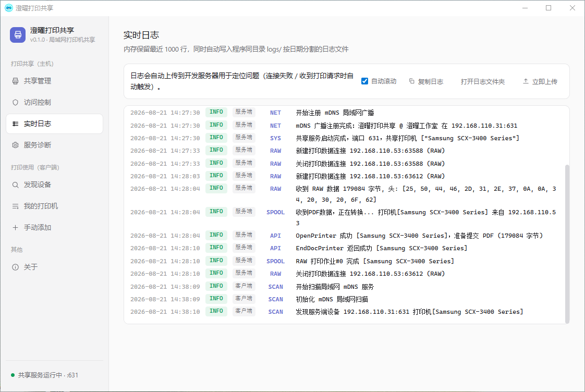Image resolution: width=585 pixels, height=392 pixels.
Task: Click the upload arrow icon for 立即上传
Action: (526, 81)
